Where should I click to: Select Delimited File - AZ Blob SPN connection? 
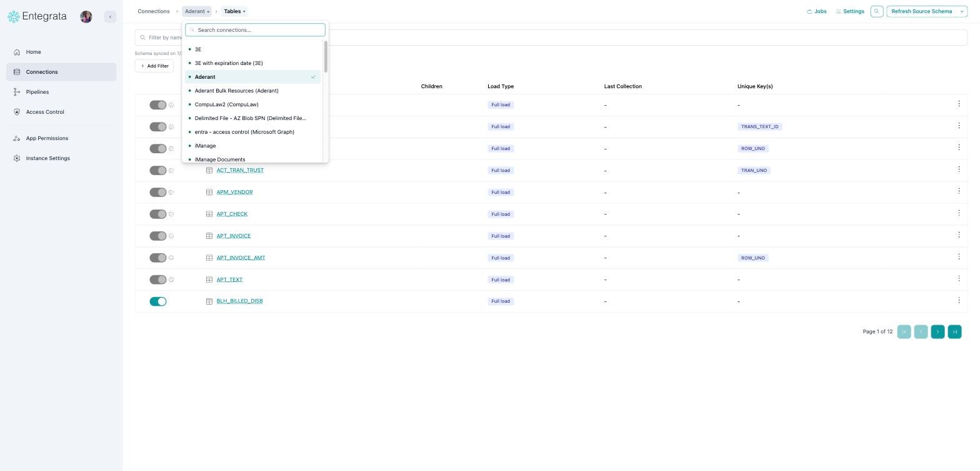coord(252,118)
